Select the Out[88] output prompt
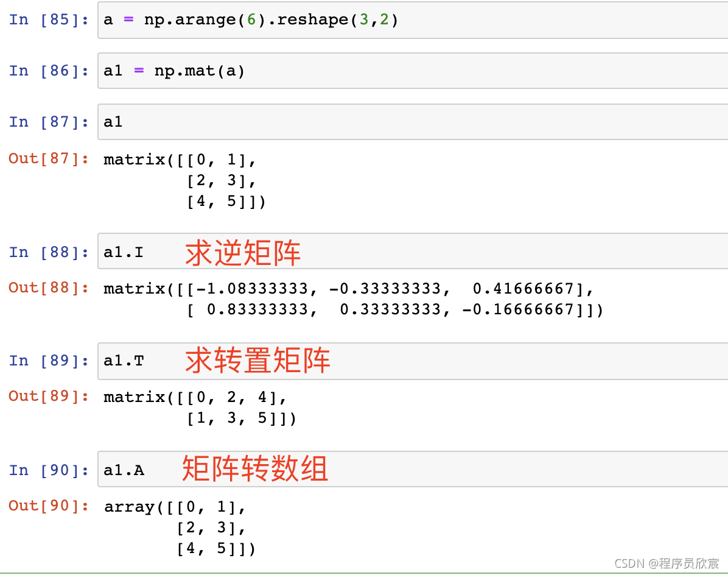The height and width of the screenshot is (575, 728). pyautogui.click(x=48, y=287)
